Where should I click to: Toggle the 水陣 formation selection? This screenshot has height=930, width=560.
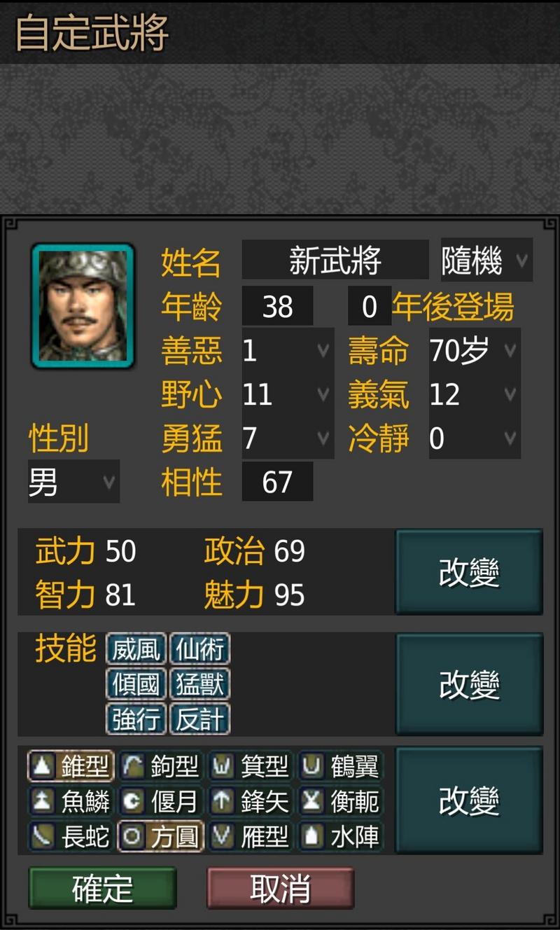pyautogui.click(x=341, y=836)
